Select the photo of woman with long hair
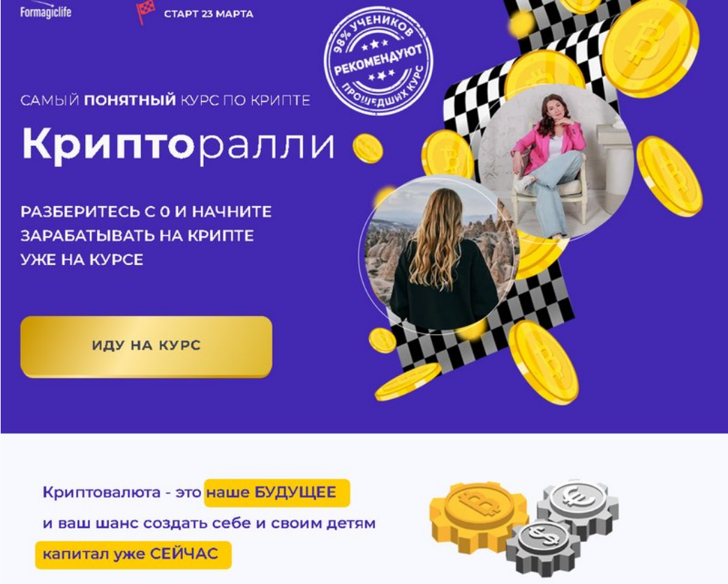 click(x=439, y=253)
